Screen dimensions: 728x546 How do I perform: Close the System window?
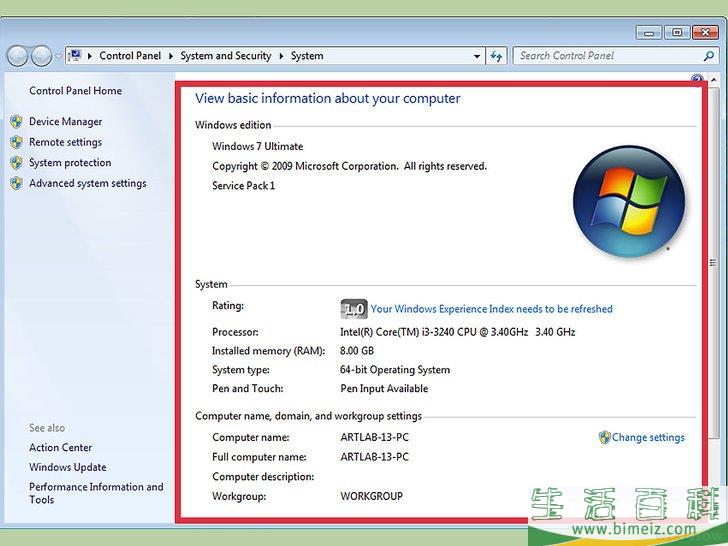[705, 32]
